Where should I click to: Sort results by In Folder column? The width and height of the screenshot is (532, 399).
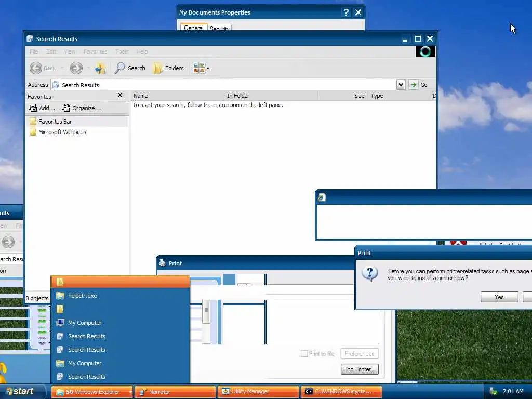[271, 96]
